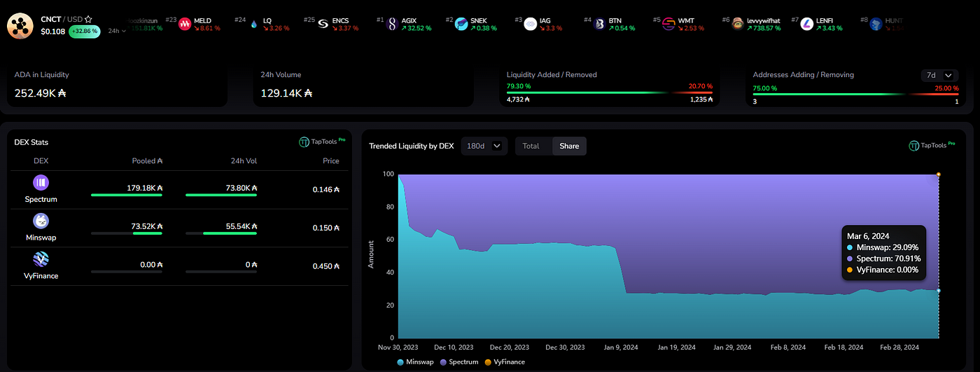Viewport: 980px width, 372px height.
Task: Open the LQ droplet ticker icon
Action: click(x=253, y=24)
